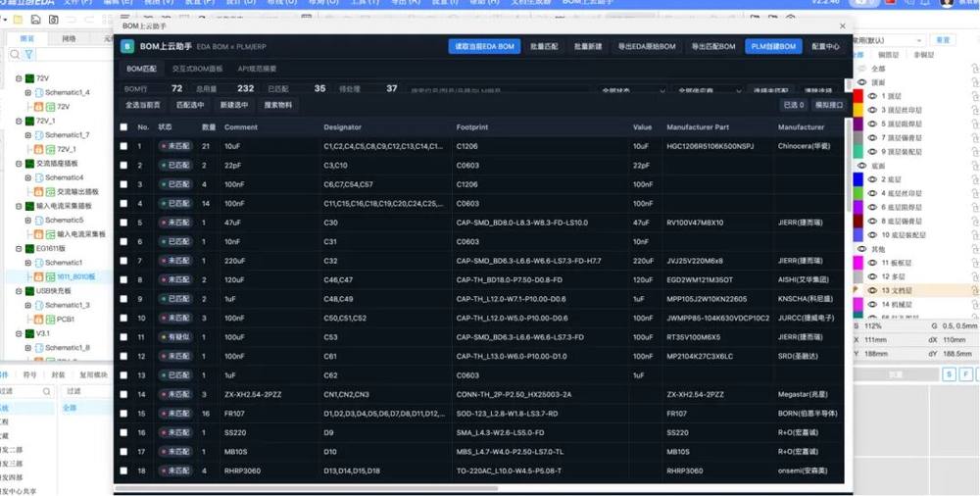Click the F button in right panel
The height and width of the screenshot is (496, 980).
(966, 374)
